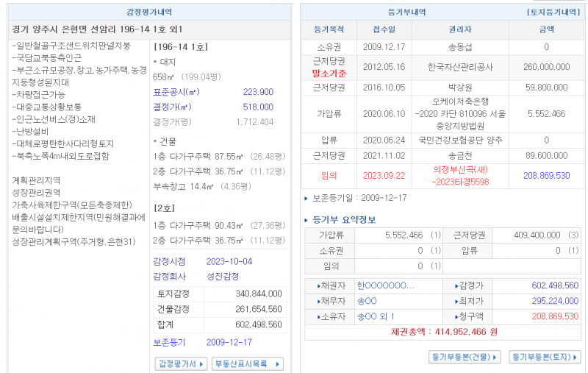Click the arrow beside 보존등기일
588x373 pixels.
[307, 198]
